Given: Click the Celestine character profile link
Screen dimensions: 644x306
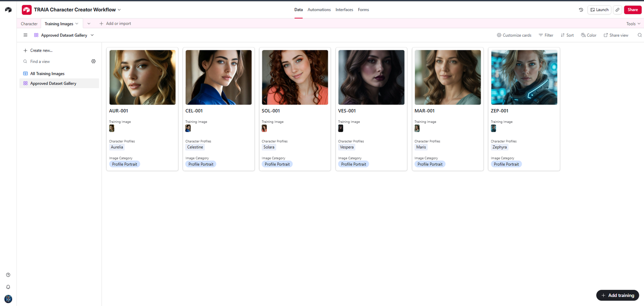Looking at the screenshot, I should (195, 147).
